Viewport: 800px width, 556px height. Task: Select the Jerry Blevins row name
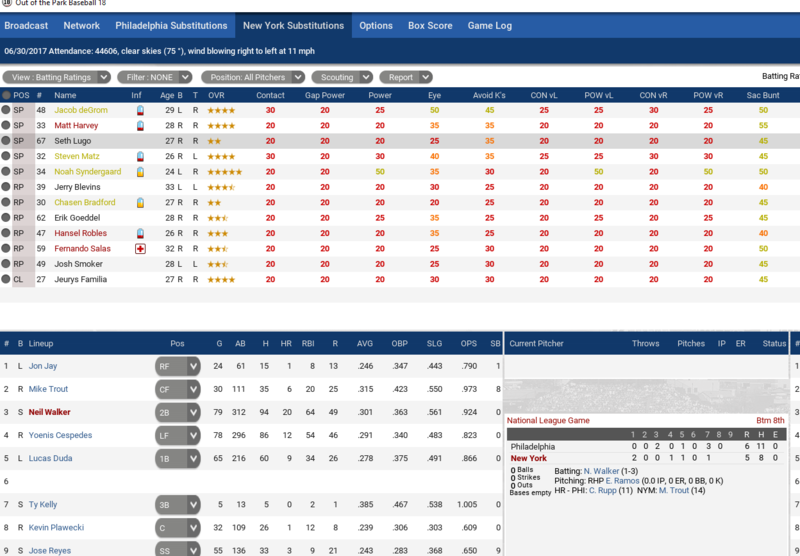click(78, 187)
